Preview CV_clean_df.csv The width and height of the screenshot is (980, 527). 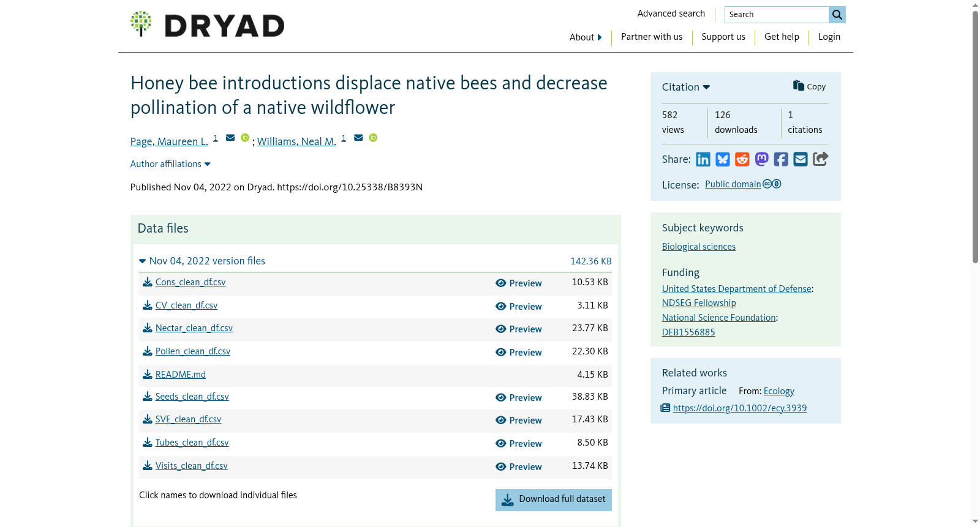pyautogui.click(x=519, y=307)
